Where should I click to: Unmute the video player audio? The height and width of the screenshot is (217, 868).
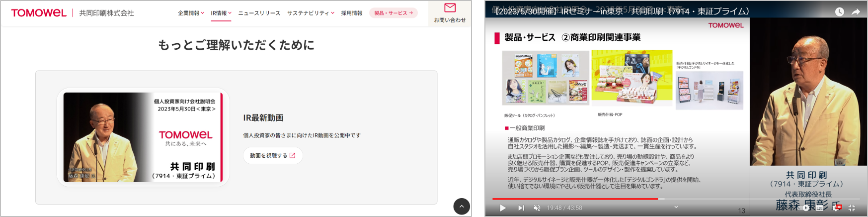pos(537,208)
